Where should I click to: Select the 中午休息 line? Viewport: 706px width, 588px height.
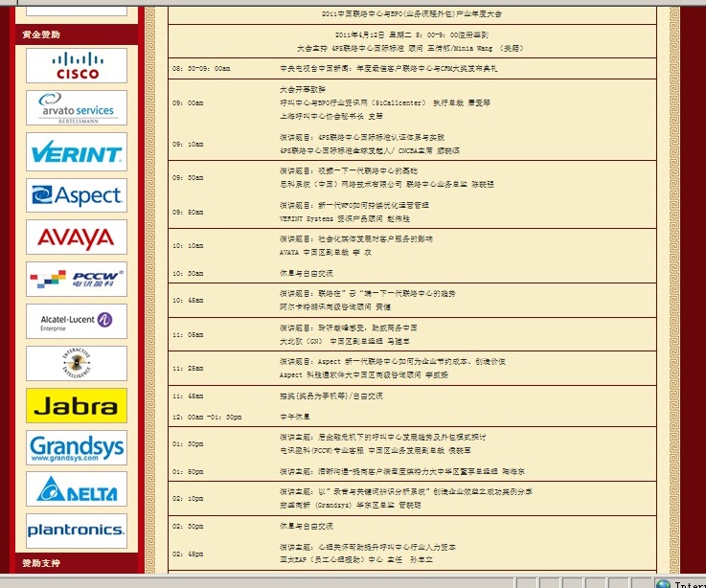click(x=295, y=417)
